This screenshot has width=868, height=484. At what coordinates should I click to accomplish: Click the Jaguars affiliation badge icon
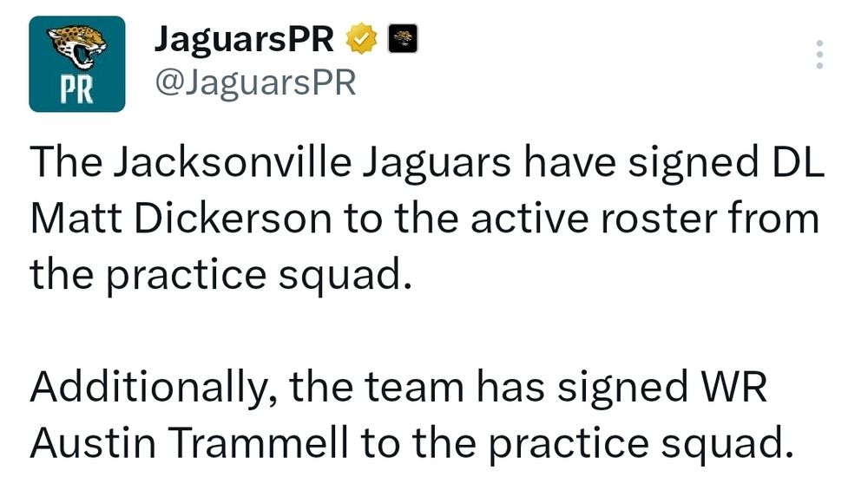pyautogui.click(x=401, y=38)
